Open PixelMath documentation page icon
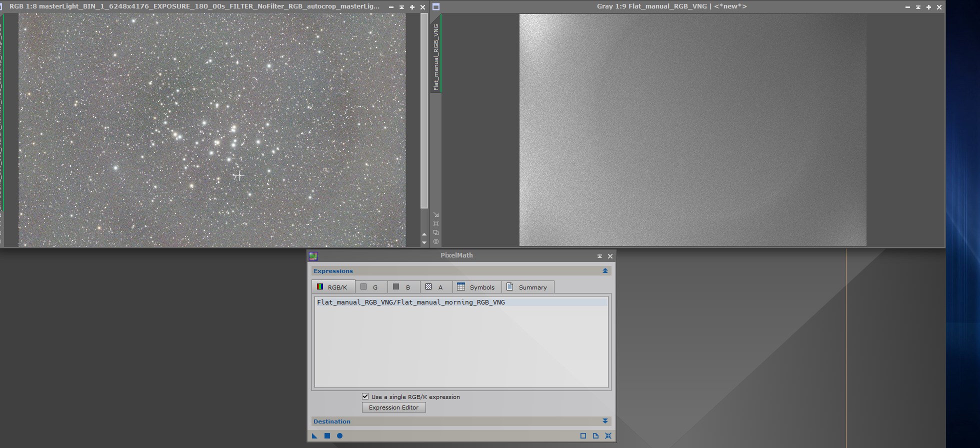 (x=595, y=436)
